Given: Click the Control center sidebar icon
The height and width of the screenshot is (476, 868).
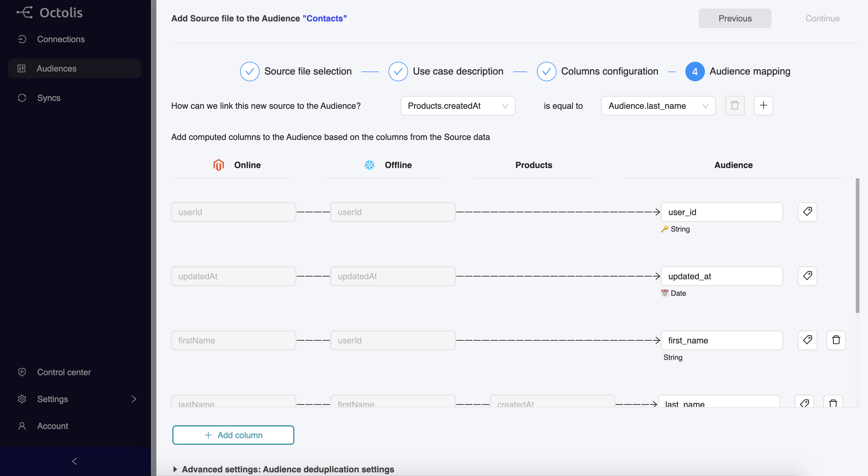Looking at the screenshot, I should click(22, 372).
